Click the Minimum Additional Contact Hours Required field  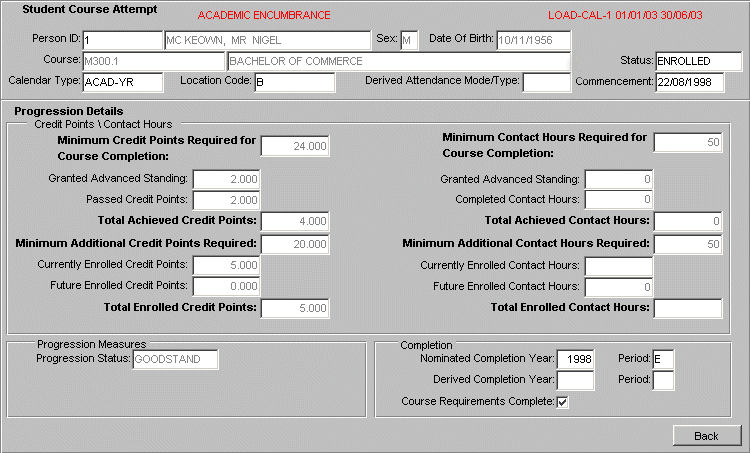coord(688,243)
